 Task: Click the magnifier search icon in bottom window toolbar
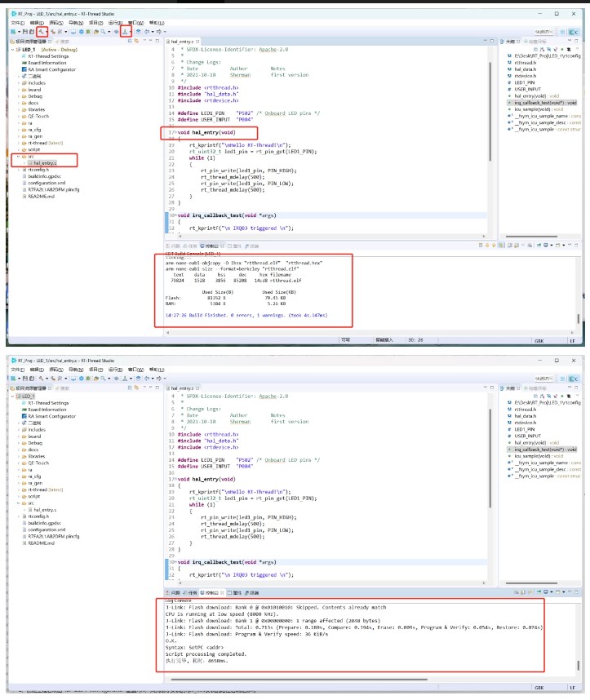tap(103, 378)
